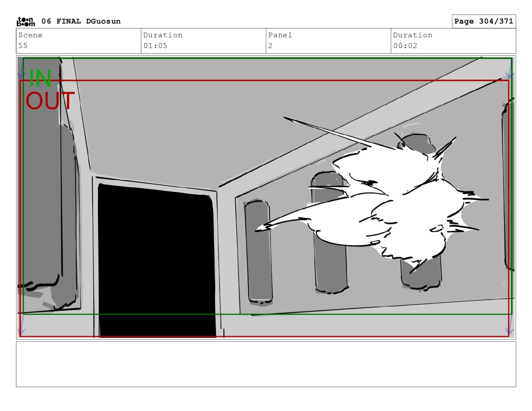Click the project title '06 FINAL DGuosun'

click(81, 21)
